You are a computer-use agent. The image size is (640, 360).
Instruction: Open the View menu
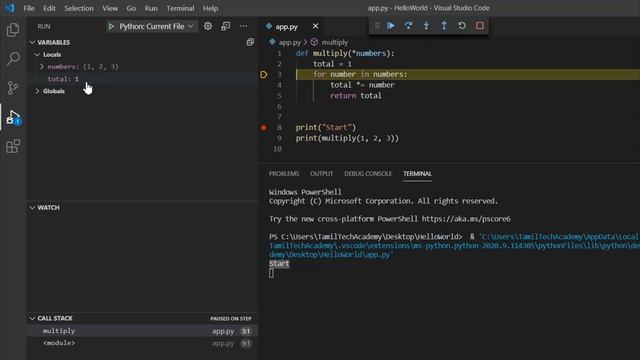(x=110, y=8)
